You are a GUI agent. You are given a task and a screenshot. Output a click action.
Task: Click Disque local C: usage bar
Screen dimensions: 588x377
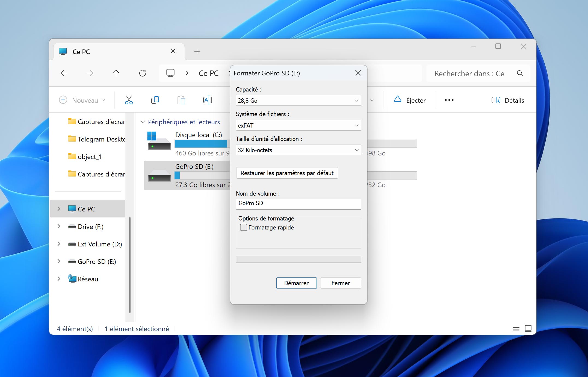coord(202,144)
